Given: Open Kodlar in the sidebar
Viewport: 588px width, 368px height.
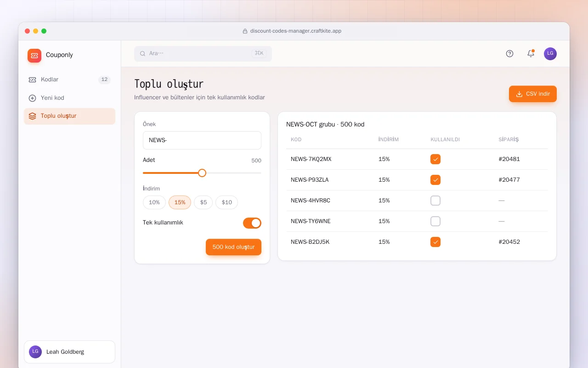Looking at the screenshot, I should [x=69, y=80].
